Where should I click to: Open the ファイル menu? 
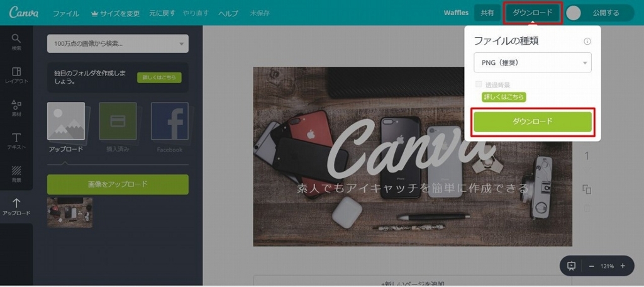(x=66, y=13)
